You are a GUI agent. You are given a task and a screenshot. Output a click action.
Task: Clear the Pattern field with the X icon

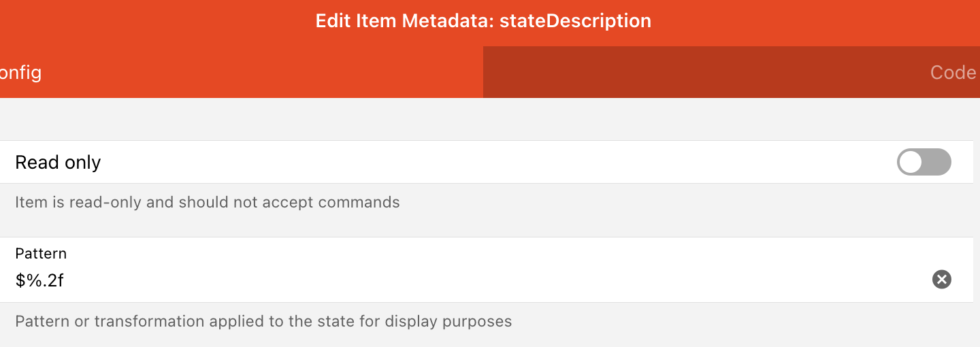(x=941, y=280)
